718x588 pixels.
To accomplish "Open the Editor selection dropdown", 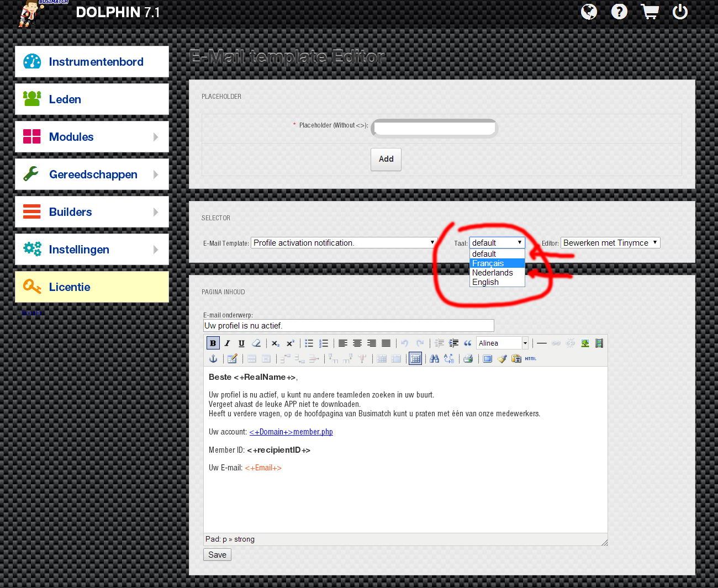I will click(610, 243).
